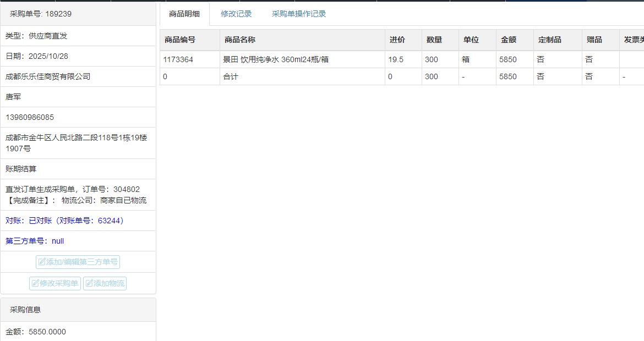
Task: Click the 采购单号 189239 panel heading
Action: tap(41, 14)
